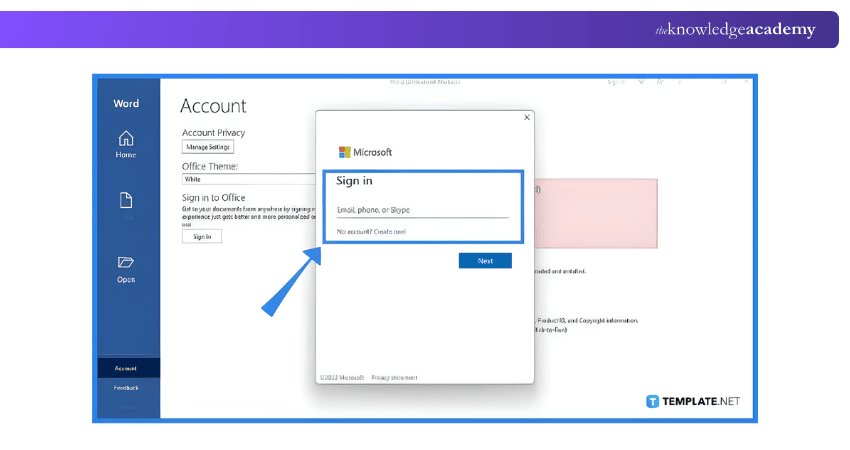Expand the Office Theme dropdown
The image size is (850, 450).
pos(249,179)
